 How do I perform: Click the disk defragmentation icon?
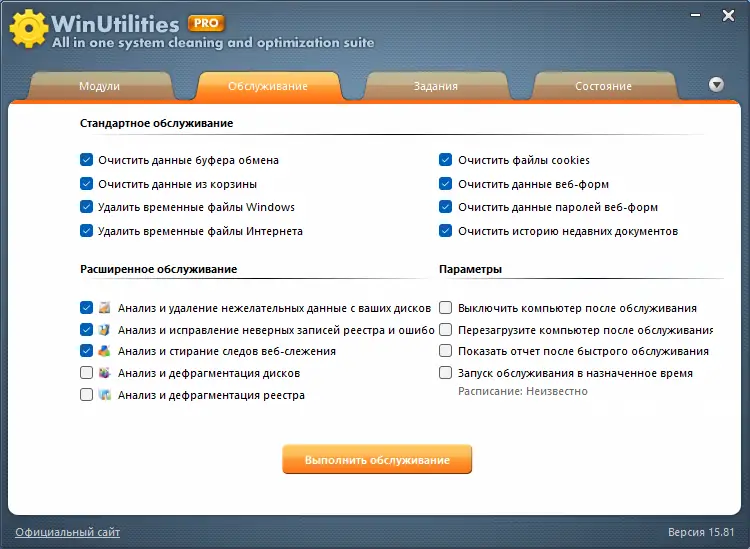tap(104, 373)
